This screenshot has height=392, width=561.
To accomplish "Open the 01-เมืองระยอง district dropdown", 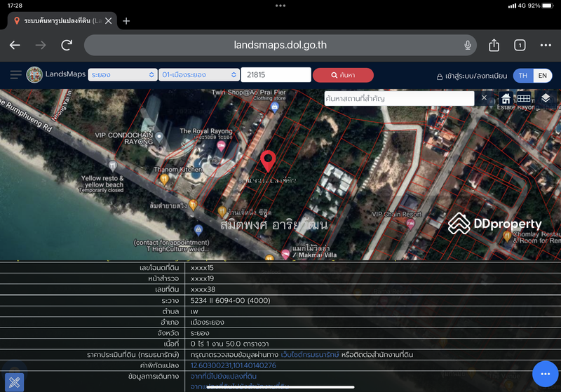I will pyautogui.click(x=199, y=75).
